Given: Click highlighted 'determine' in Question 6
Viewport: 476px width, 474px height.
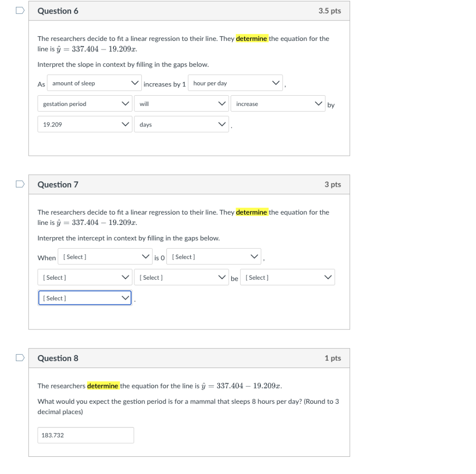Looking at the screenshot, I should pyautogui.click(x=251, y=39).
